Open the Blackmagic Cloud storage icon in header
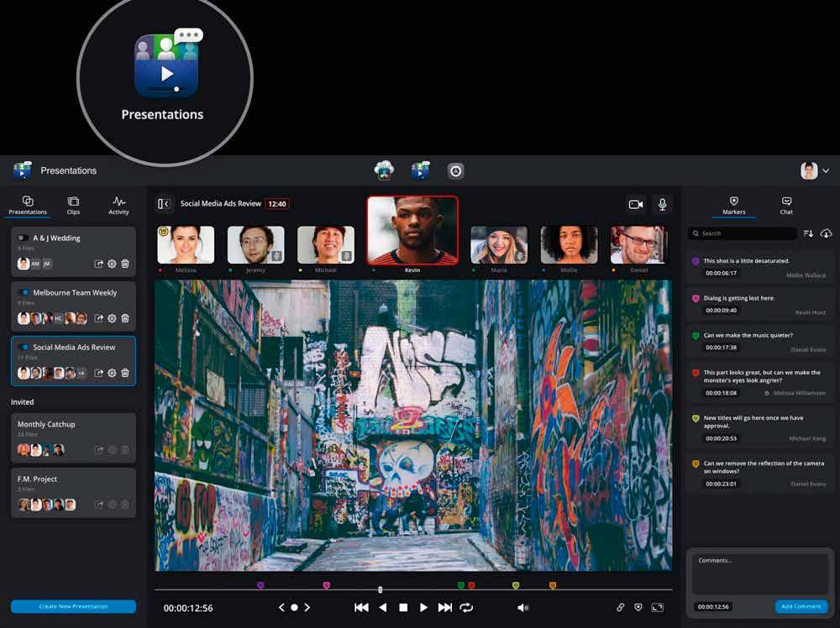 [384, 170]
